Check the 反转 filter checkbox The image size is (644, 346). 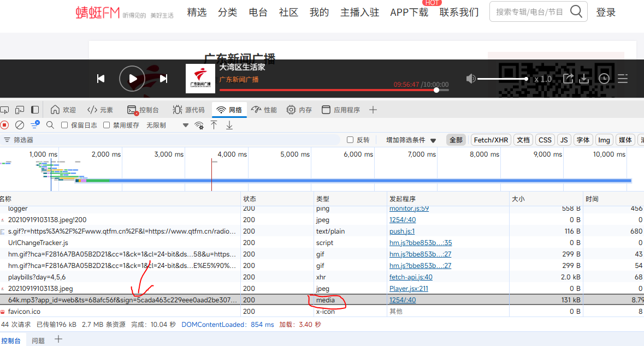(x=350, y=140)
